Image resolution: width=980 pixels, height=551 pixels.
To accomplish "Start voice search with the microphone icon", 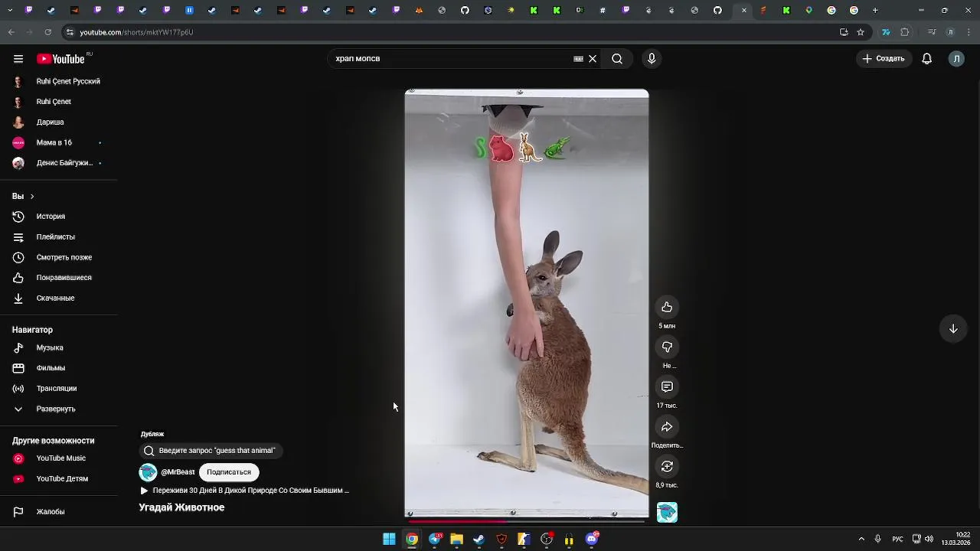I will pos(652,59).
